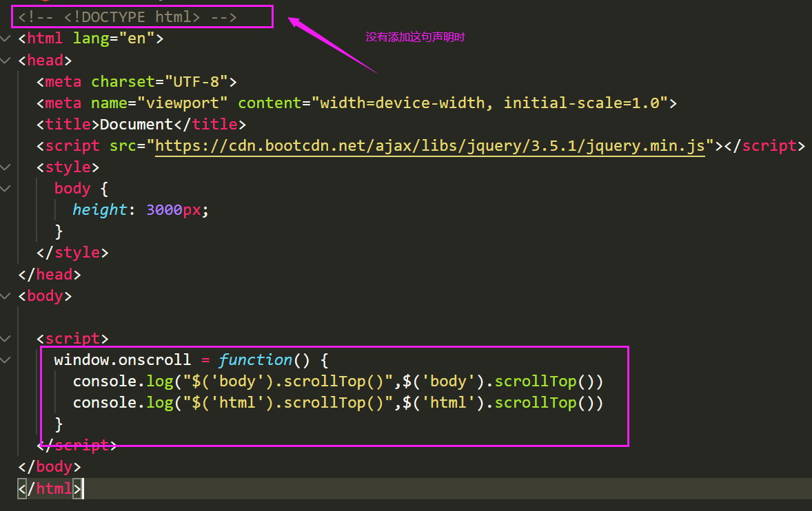Click the script src attribute name
Image resolution: width=812 pixels, height=511 pixels.
click(x=123, y=146)
